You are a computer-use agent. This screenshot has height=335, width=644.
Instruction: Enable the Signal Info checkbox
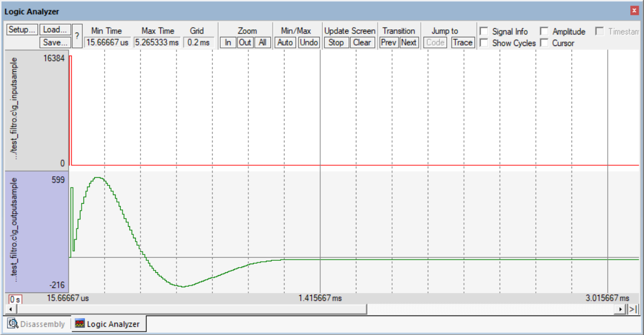click(x=484, y=32)
